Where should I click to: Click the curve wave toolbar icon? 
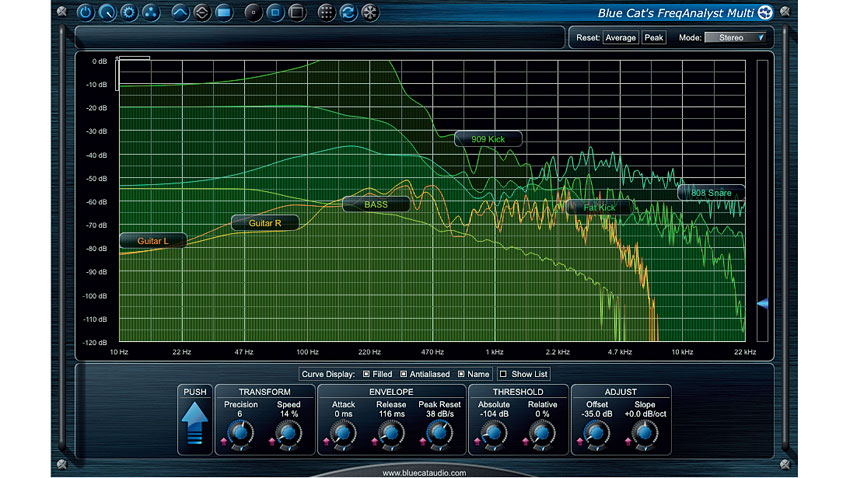coord(180,12)
